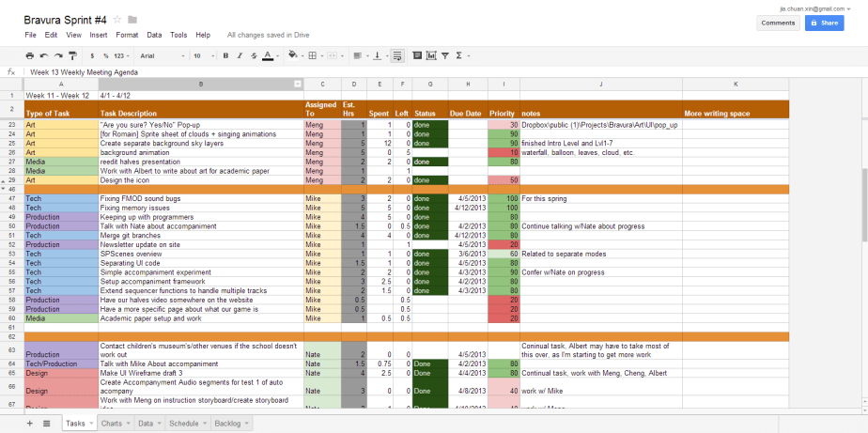The height and width of the screenshot is (433, 868).
Task: Expand the column B header dropdown arrow
Action: coord(298,84)
